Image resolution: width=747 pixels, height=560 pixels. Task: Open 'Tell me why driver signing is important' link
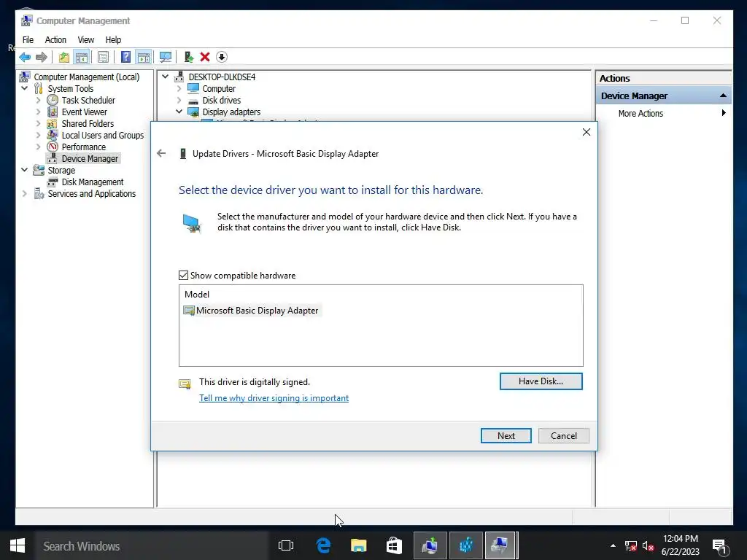coord(274,398)
